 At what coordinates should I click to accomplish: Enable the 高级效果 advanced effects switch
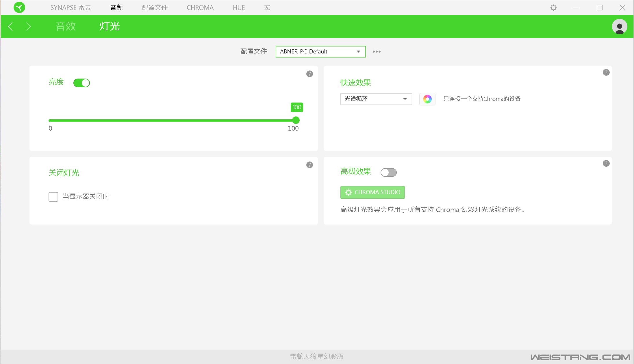(x=388, y=172)
